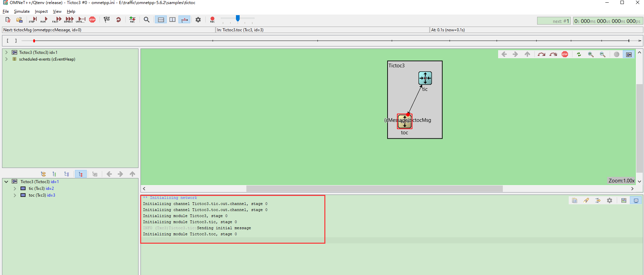Click the canvas toolbar forward arrow
Screen dimensions: 644x275
coord(515,54)
